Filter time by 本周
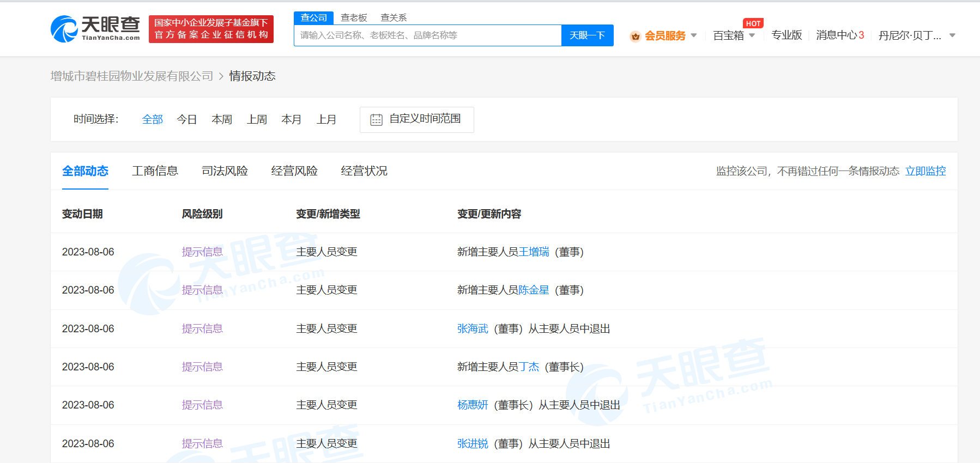Image resolution: width=980 pixels, height=463 pixels. click(x=222, y=119)
